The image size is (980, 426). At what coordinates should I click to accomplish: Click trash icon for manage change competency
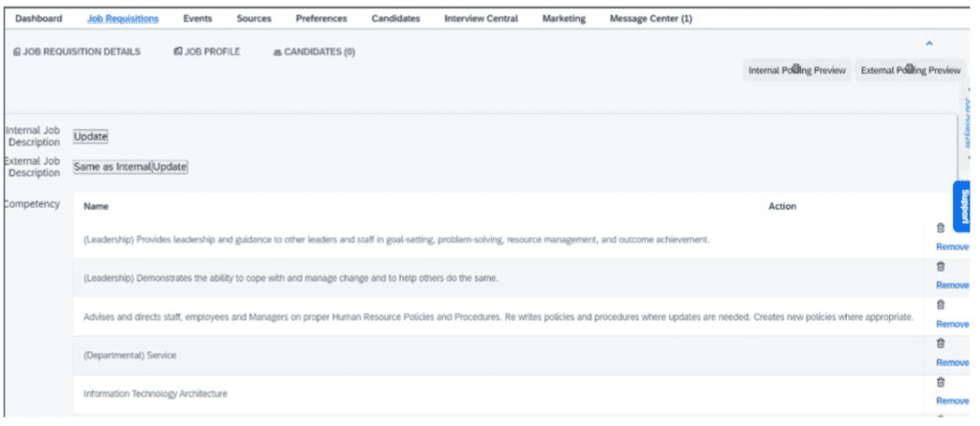coord(940,266)
